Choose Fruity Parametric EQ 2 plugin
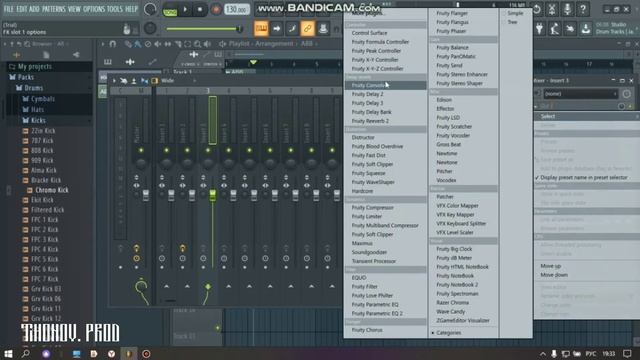The width and height of the screenshot is (640, 360). [x=377, y=313]
